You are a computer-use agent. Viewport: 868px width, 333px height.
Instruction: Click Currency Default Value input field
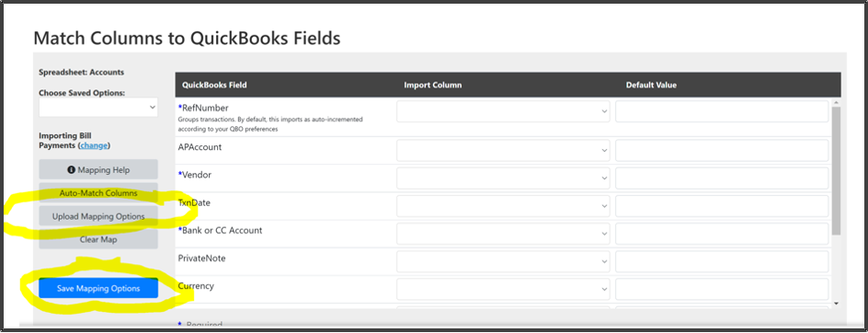722,289
